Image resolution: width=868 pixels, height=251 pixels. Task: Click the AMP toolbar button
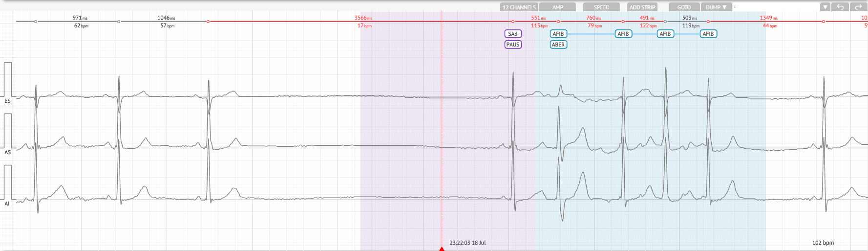point(558,7)
